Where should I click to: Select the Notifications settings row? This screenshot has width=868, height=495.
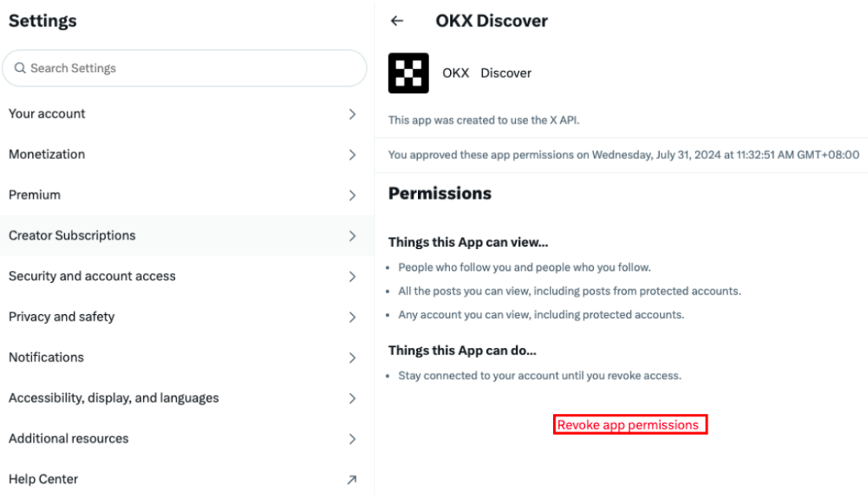186,358
